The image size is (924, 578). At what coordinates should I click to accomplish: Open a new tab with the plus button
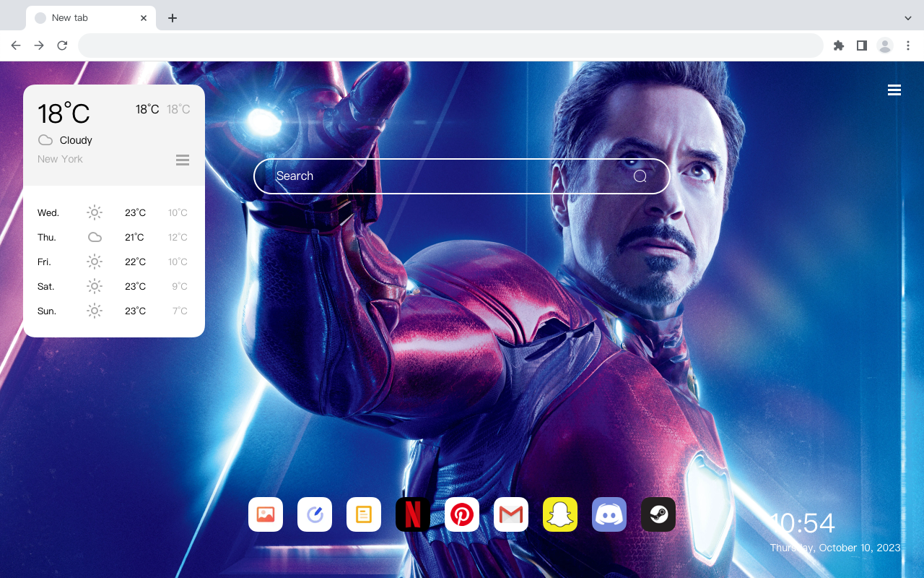[x=172, y=18]
